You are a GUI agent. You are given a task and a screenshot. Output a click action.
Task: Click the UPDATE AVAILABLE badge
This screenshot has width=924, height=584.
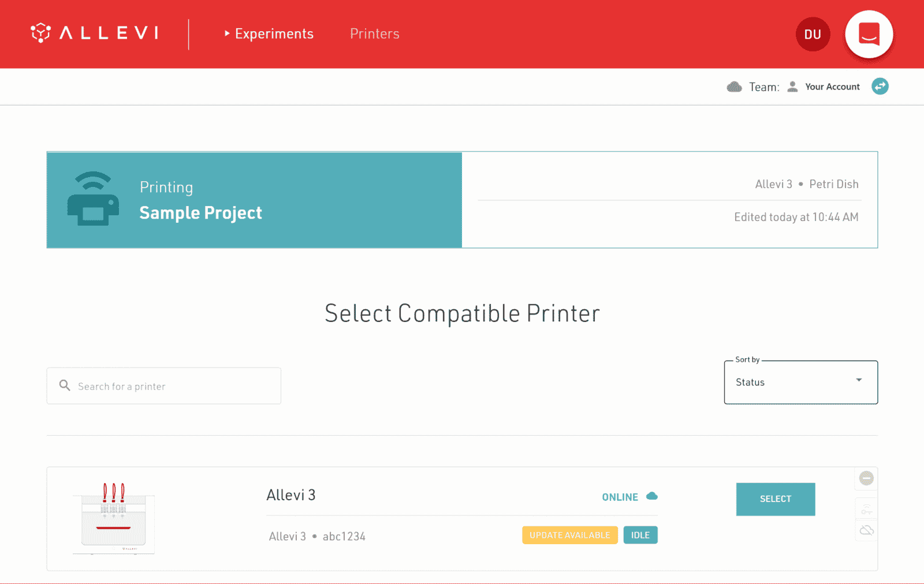tap(570, 535)
